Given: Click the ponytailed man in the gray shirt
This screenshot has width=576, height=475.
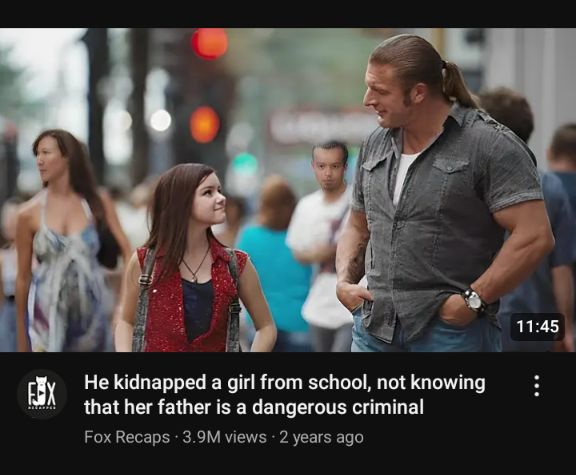Looking at the screenshot, I should click(444, 195).
